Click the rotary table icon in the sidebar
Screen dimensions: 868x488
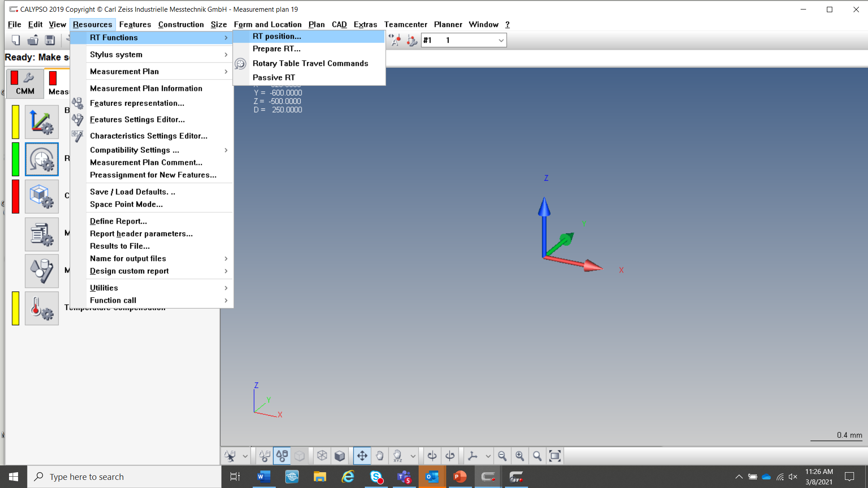pyautogui.click(x=42, y=159)
